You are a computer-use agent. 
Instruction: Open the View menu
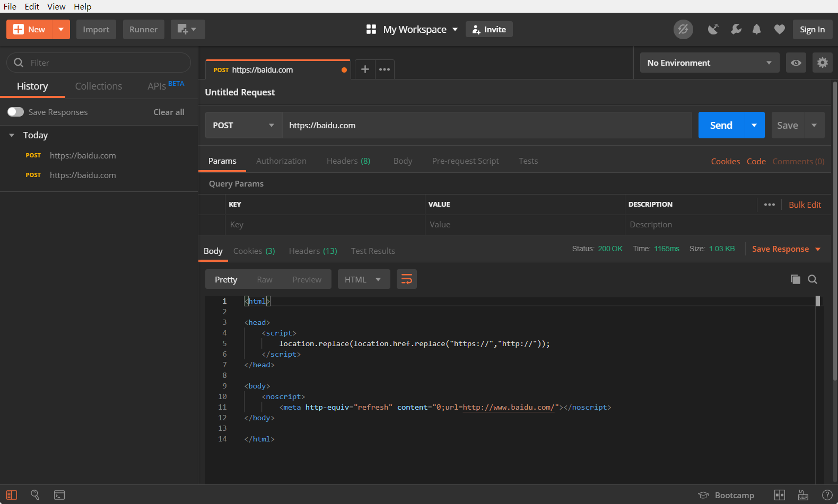click(x=56, y=6)
